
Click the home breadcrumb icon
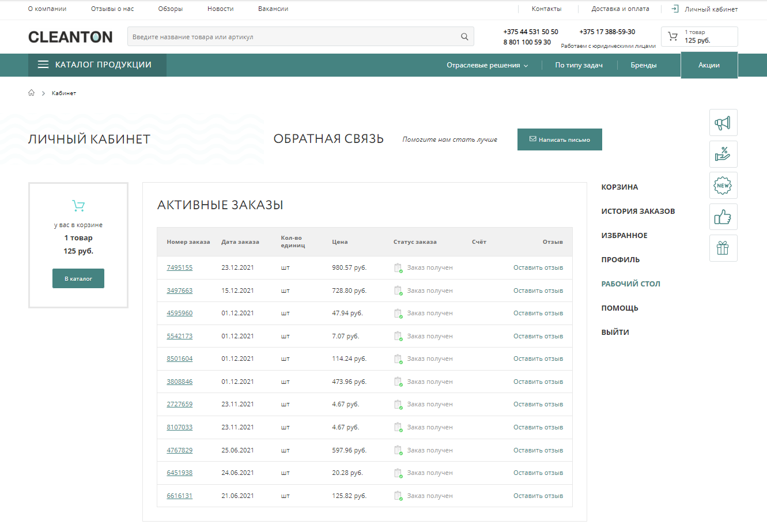pyautogui.click(x=32, y=93)
